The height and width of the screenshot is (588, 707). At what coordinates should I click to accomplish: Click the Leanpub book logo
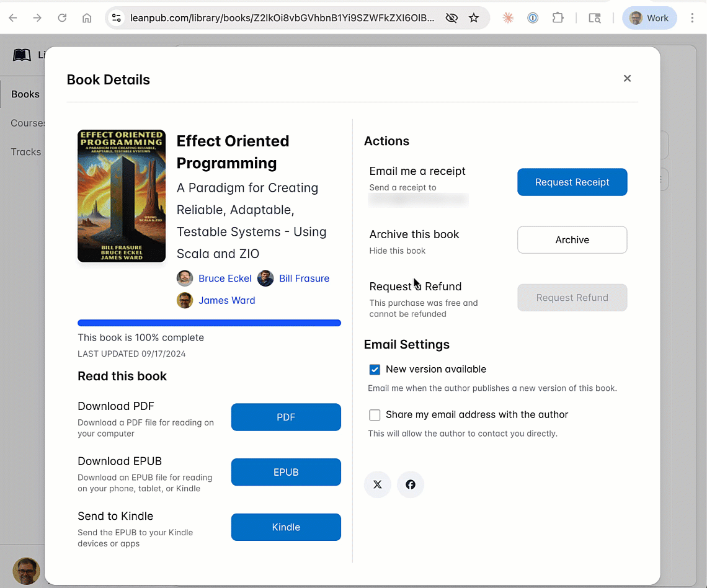22,55
